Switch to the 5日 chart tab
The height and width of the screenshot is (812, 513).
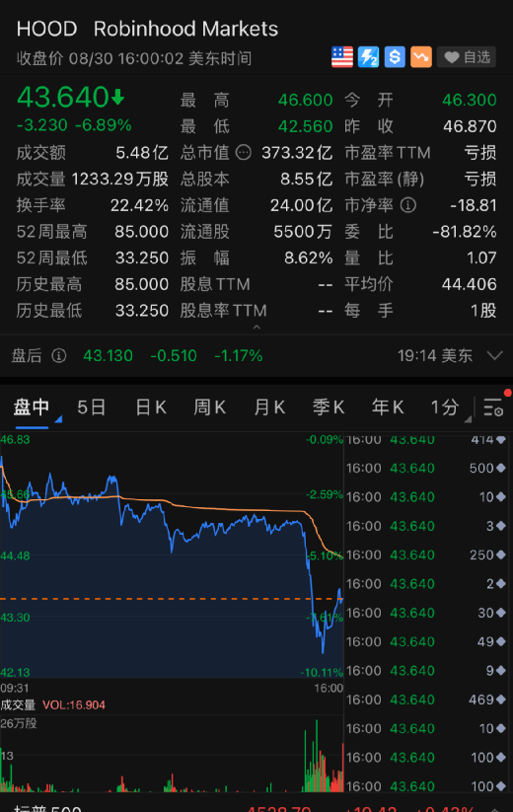click(x=92, y=407)
